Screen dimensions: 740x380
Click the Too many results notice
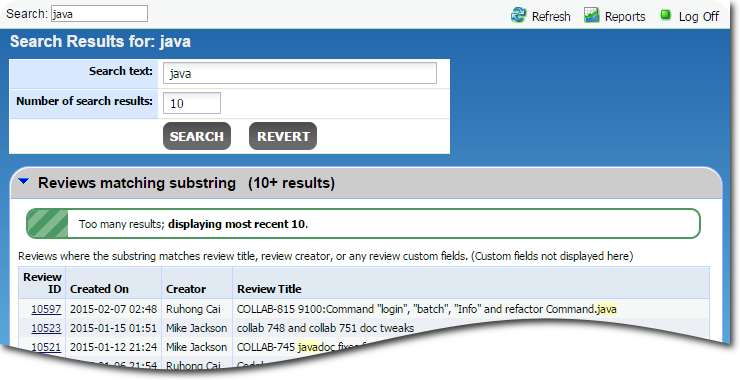[363, 224]
